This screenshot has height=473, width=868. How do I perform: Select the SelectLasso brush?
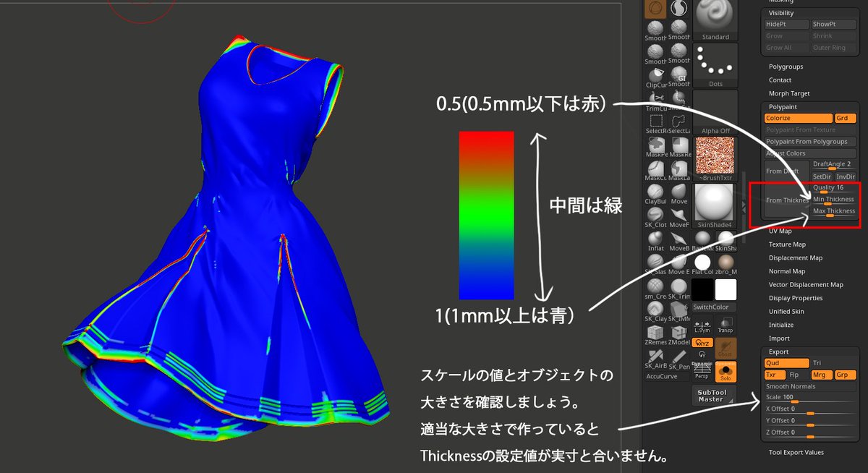(679, 124)
